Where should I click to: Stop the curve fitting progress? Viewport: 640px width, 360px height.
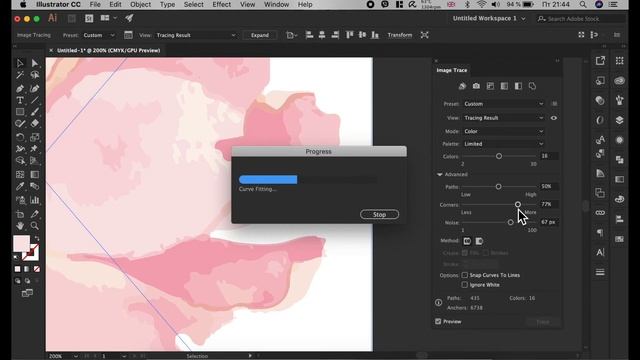point(379,214)
